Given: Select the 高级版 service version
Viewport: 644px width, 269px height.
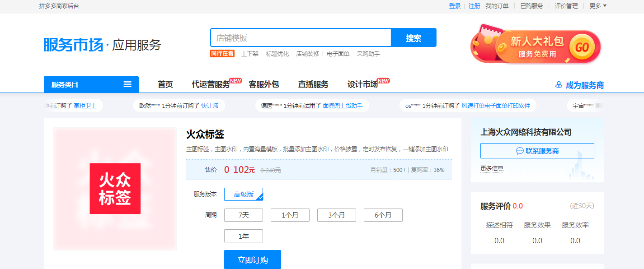Looking at the screenshot, I should (244, 195).
